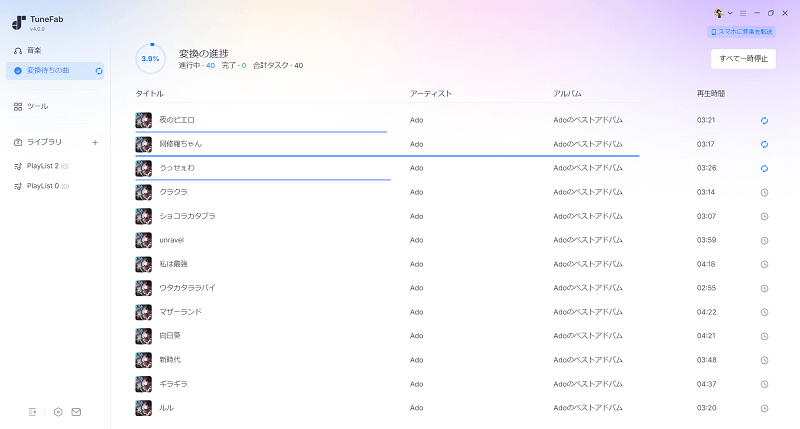Click waiting clock icon for 私は最強
Viewport: 800px width, 429px height.
pyautogui.click(x=764, y=264)
